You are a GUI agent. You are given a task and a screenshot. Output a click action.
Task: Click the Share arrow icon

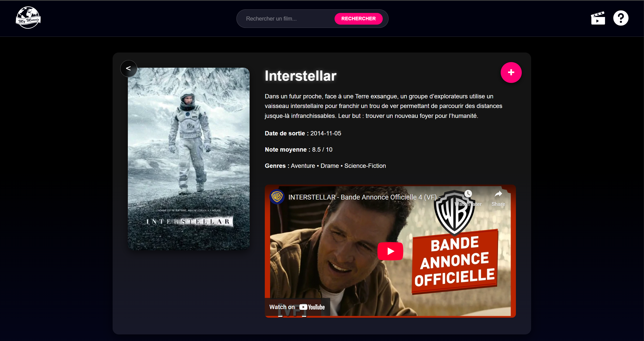pyautogui.click(x=498, y=194)
